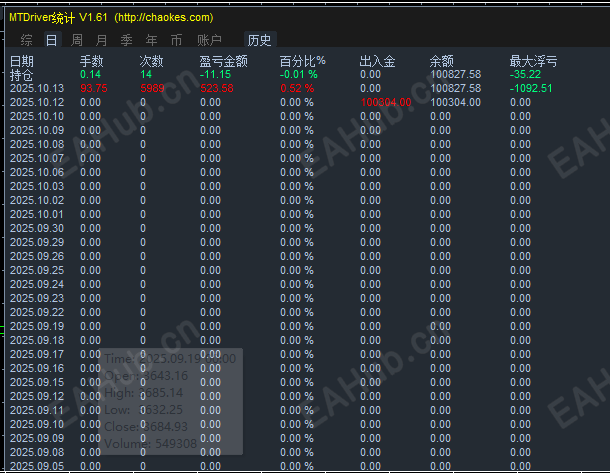Select the 2025.09.24 date row
The height and width of the screenshot is (473, 610).
coord(37,284)
